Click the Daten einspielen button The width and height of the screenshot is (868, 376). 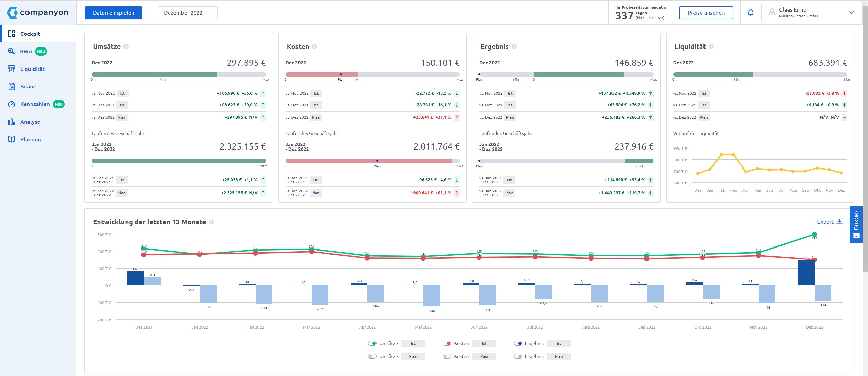(113, 12)
